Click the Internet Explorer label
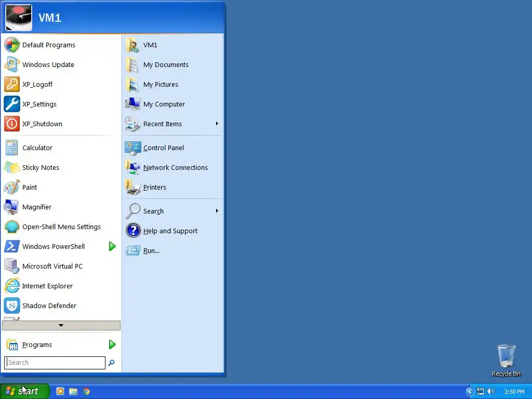The width and height of the screenshot is (532, 399). (x=47, y=286)
